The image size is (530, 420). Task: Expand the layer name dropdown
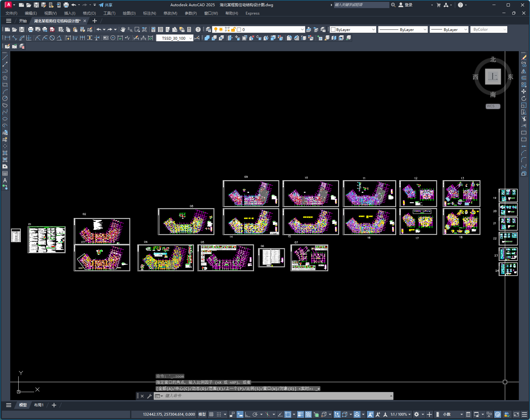click(x=302, y=29)
